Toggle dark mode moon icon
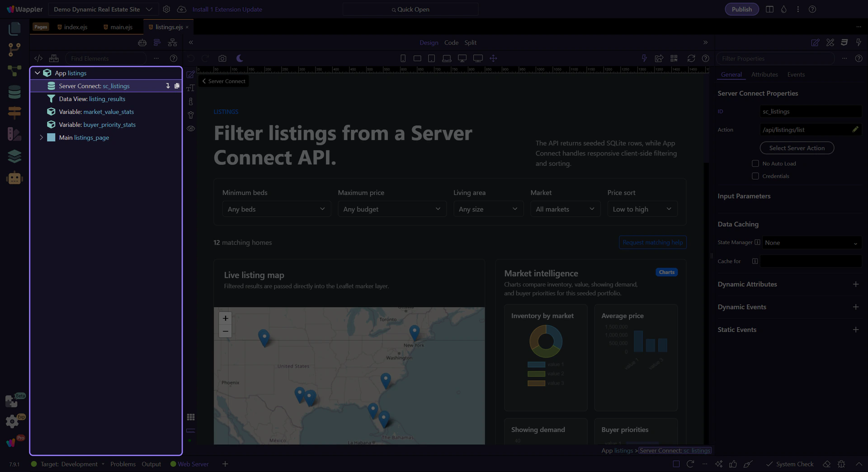The image size is (868, 472). point(240,58)
